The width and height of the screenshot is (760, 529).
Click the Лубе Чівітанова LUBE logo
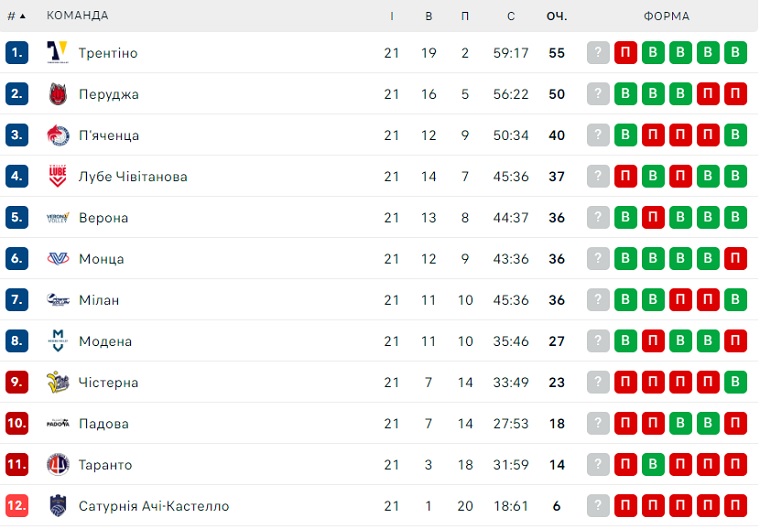click(x=58, y=176)
